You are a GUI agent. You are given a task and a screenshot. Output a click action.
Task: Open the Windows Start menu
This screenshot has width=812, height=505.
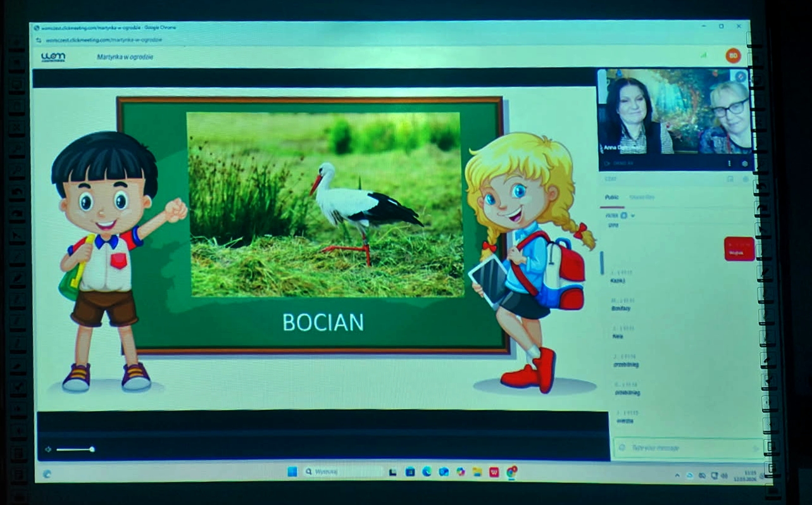click(292, 471)
